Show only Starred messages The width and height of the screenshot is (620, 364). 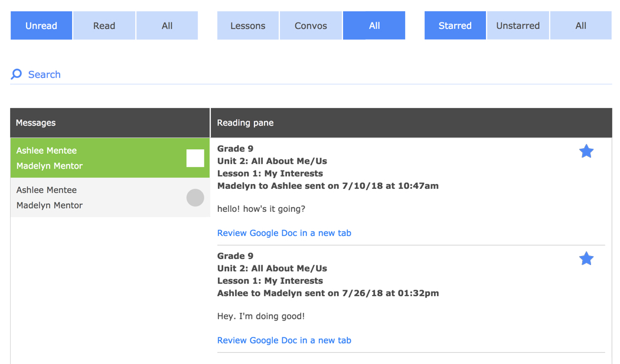(x=455, y=26)
